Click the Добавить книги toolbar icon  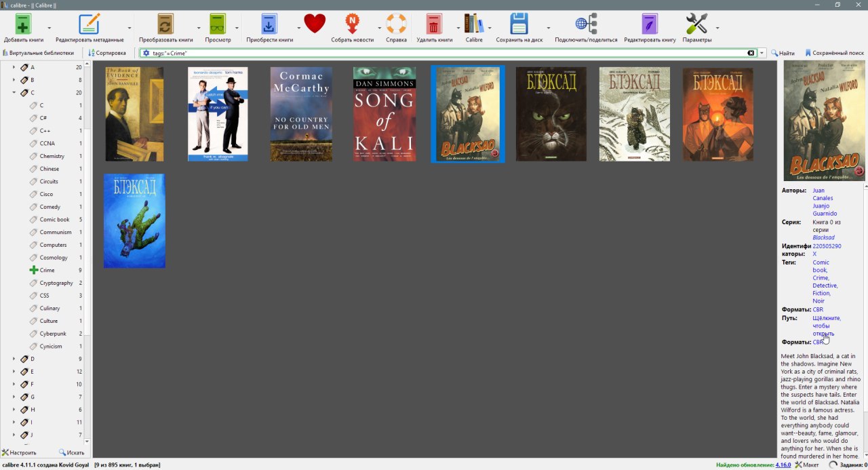pyautogui.click(x=23, y=24)
